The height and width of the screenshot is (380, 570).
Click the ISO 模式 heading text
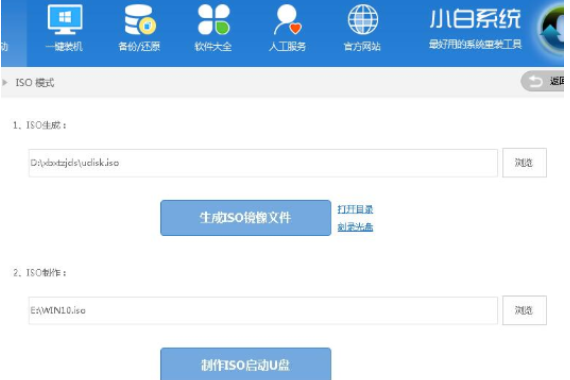coord(35,83)
